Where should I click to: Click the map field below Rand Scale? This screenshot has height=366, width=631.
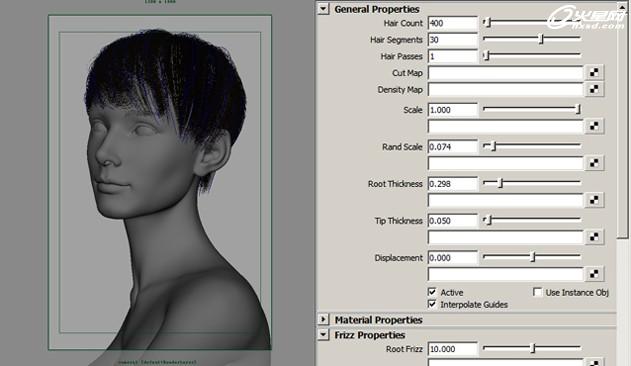click(x=505, y=163)
